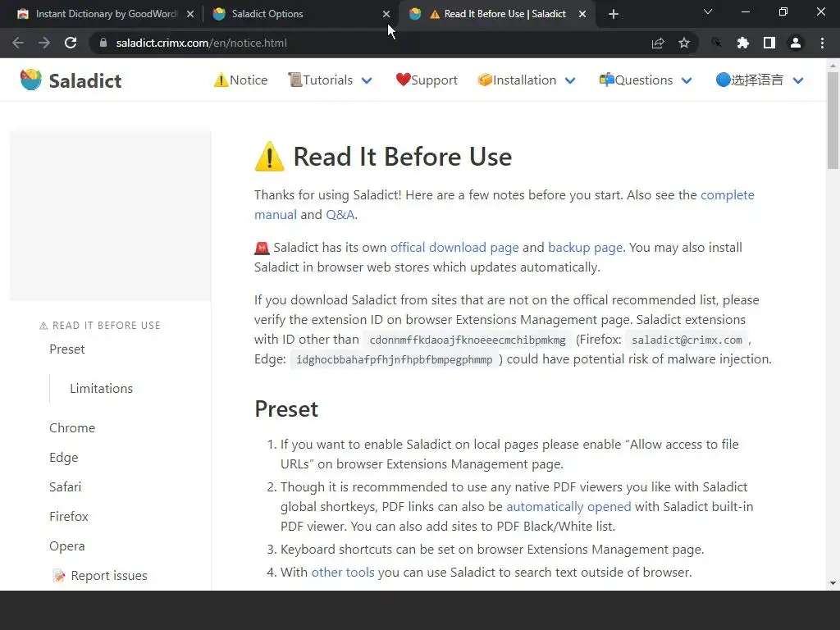
Task: Close the Read It Before Use tab
Action: pyautogui.click(x=582, y=14)
